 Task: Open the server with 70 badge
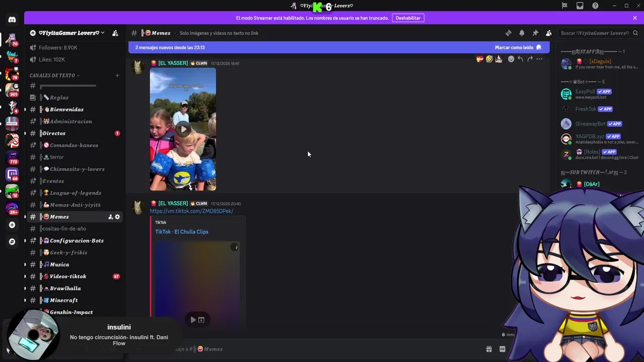pyautogui.click(x=12, y=39)
